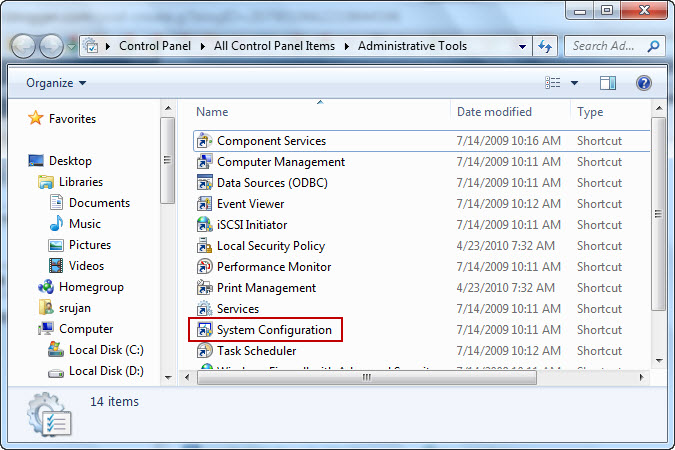Click the refresh button beside address bar
675x450 pixels.
[x=545, y=46]
